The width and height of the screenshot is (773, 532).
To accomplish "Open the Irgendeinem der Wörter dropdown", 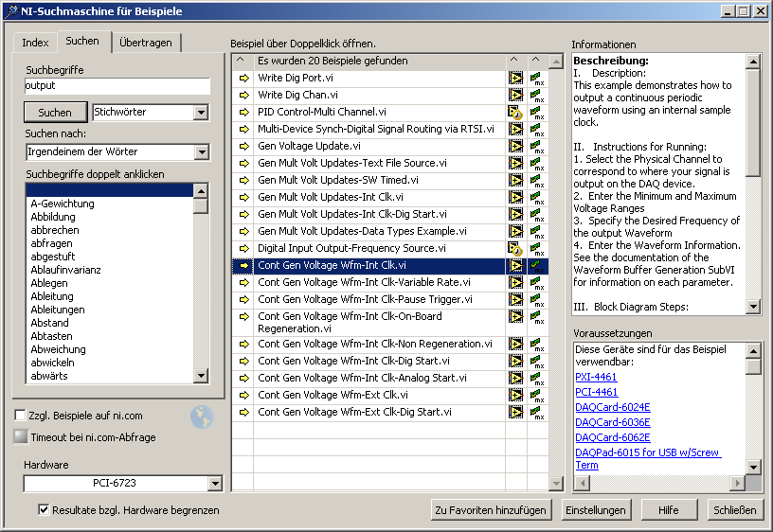I will [x=201, y=152].
